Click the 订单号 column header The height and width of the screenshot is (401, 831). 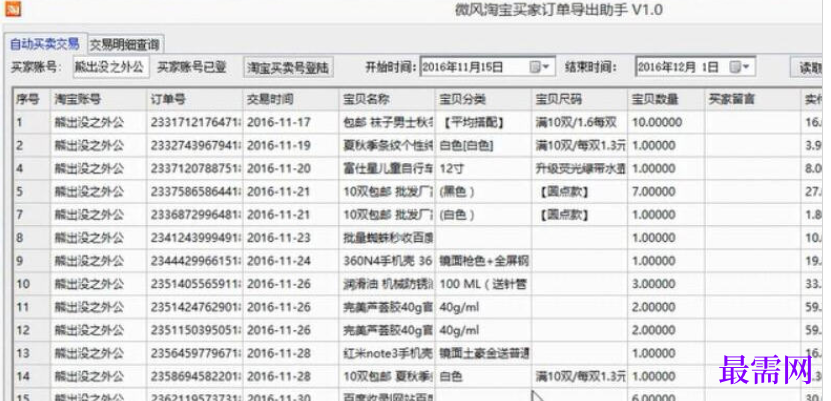[194, 99]
